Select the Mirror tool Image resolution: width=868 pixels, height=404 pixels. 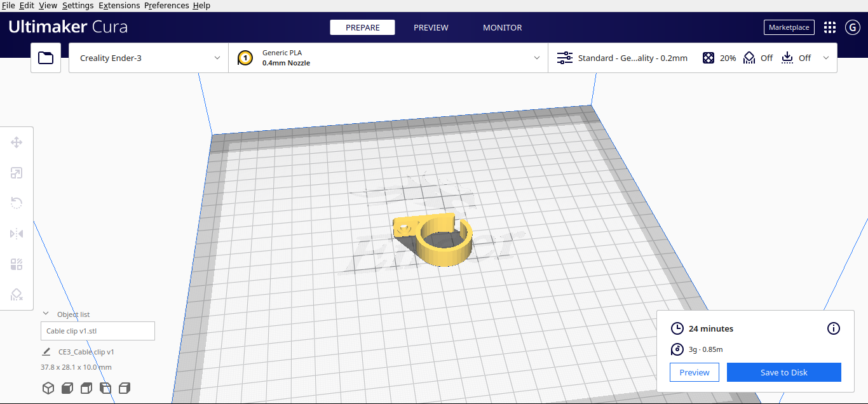pos(17,234)
